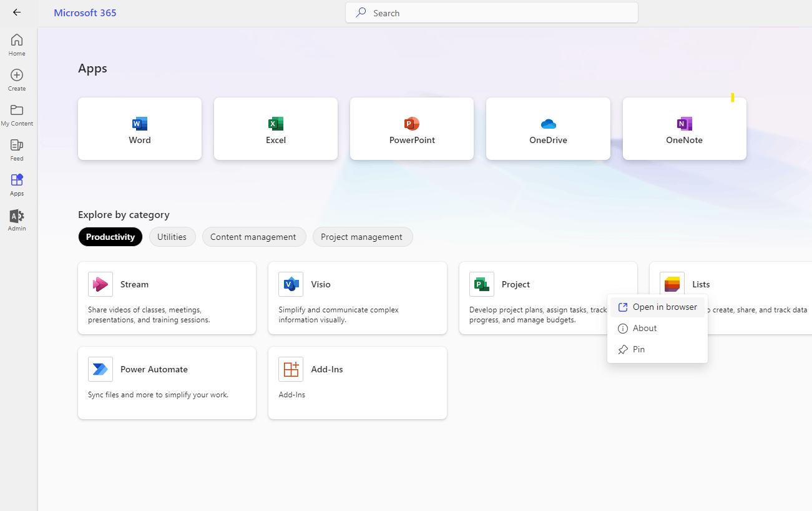Select the Project management category
This screenshot has height=511, width=812.
pos(362,237)
